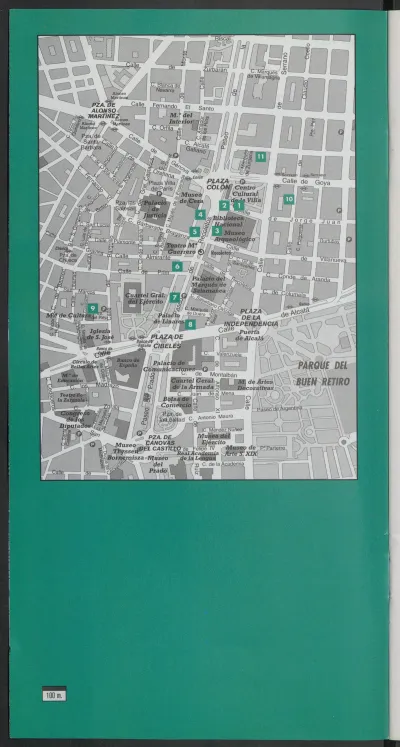Click the Teatro Mª Guerrero label

coord(181,249)
